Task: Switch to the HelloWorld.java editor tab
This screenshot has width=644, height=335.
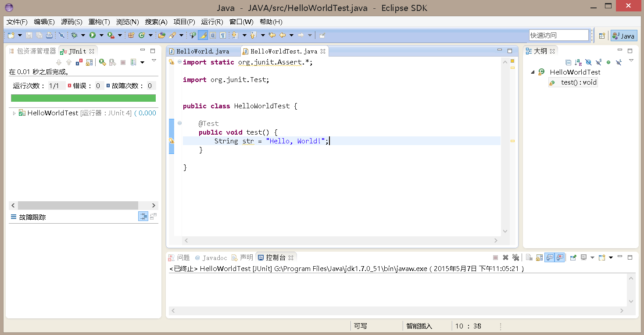Action: (202, 51)
